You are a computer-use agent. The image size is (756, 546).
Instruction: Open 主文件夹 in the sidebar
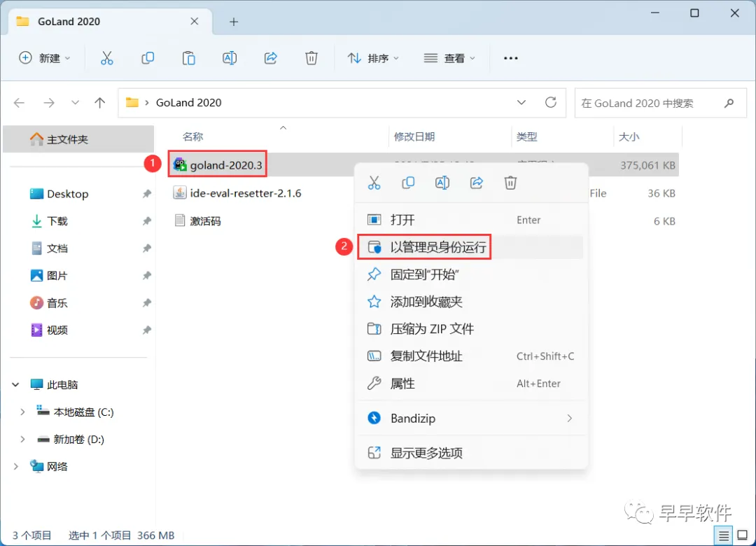point(78,139)
